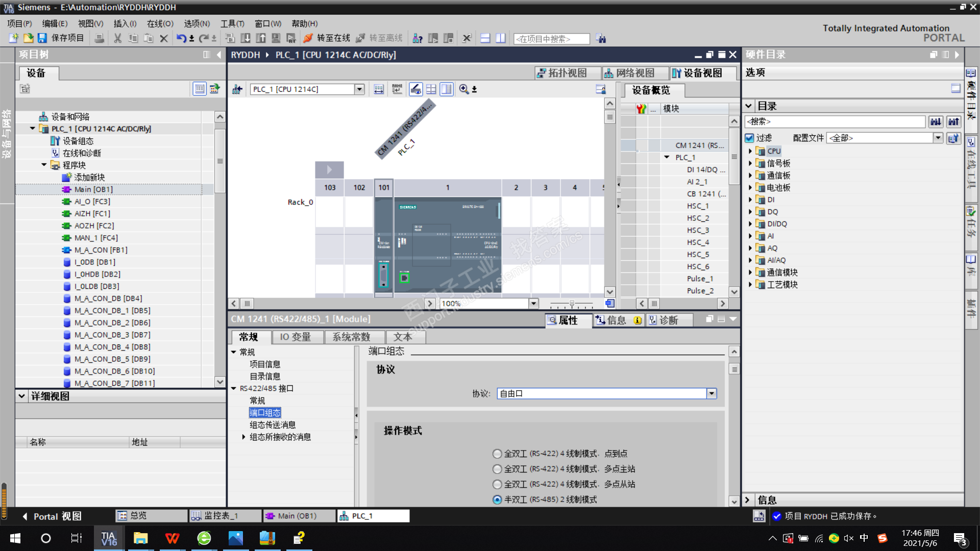The image size is (980, 551).
Task: Click the save project disk icon
Action: 42,38
